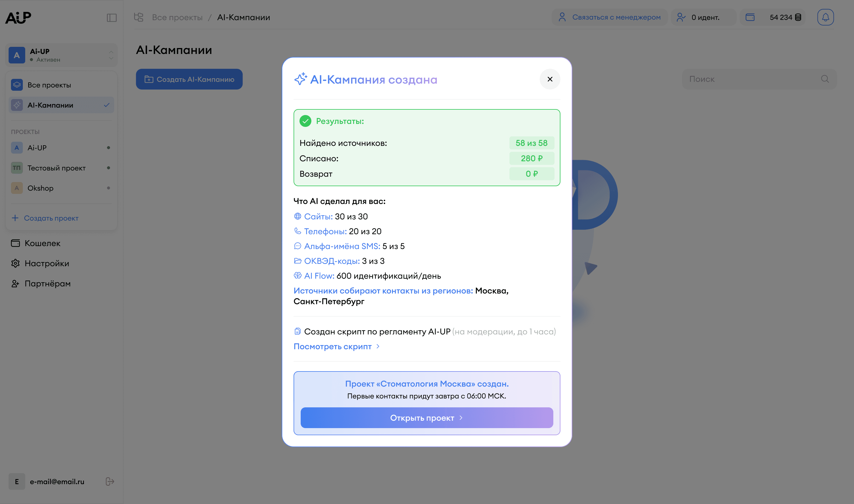Click the Партнёрам person icon
Image resolution: width=854 pixels, height=504 pixels.
(15, 284)
